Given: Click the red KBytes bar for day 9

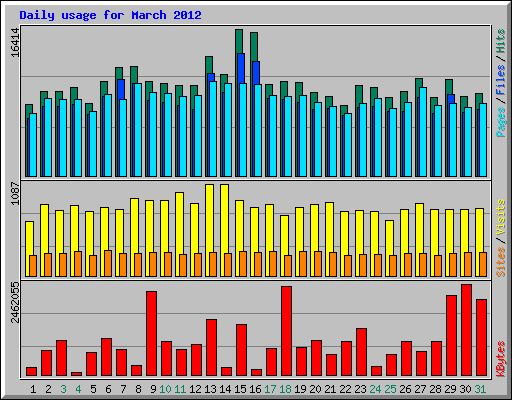Looking at the screenshot, I should tap(151, 334).
